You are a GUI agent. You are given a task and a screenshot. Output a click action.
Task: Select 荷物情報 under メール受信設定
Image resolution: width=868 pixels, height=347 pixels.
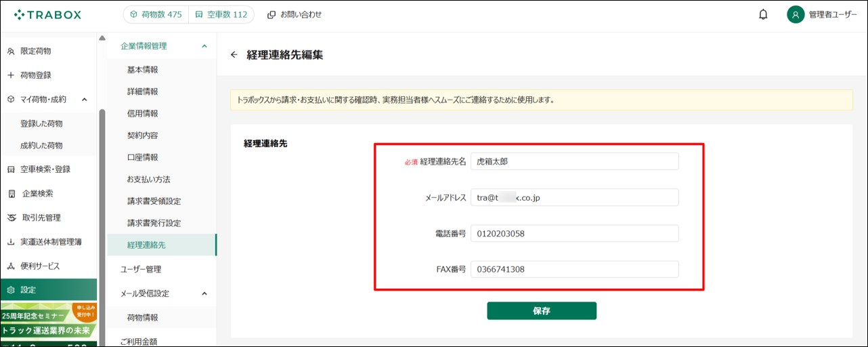tap(142, 318)
